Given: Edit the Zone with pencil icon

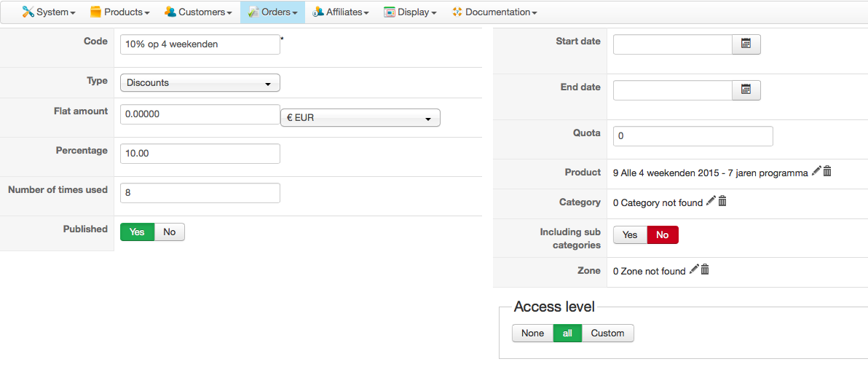Looking at the screenshot, I should click(x=694, y=269).
